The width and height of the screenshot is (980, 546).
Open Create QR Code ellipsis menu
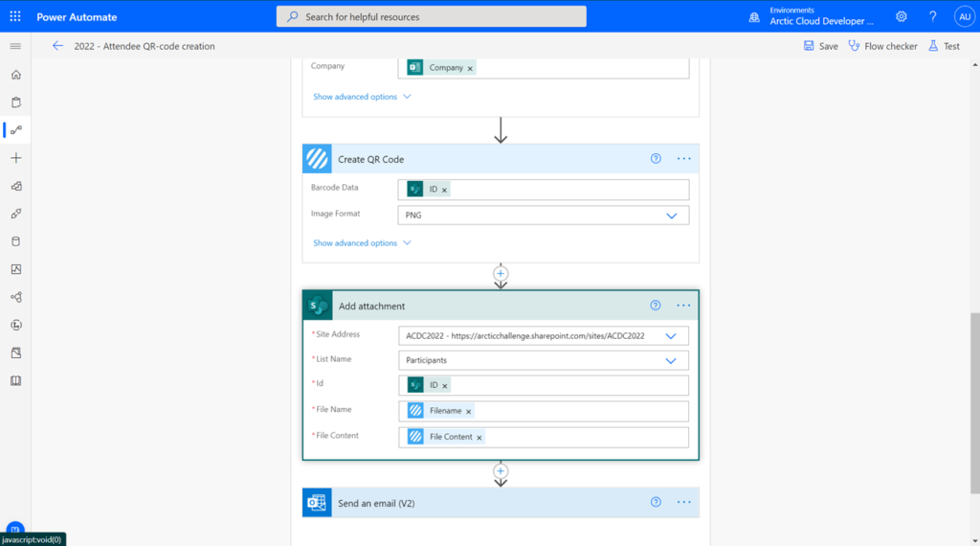[x=683, y=159]
